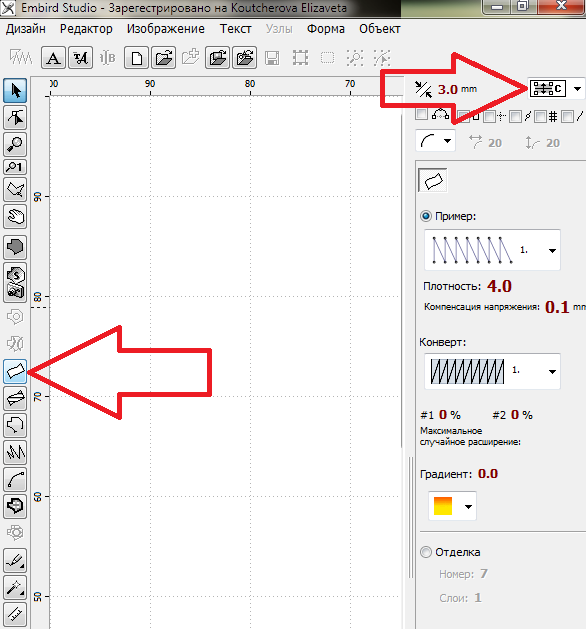The width and height of the screenshot is (586, 629).
Task: Click the new blank design icon
Action: click(136, 58)
